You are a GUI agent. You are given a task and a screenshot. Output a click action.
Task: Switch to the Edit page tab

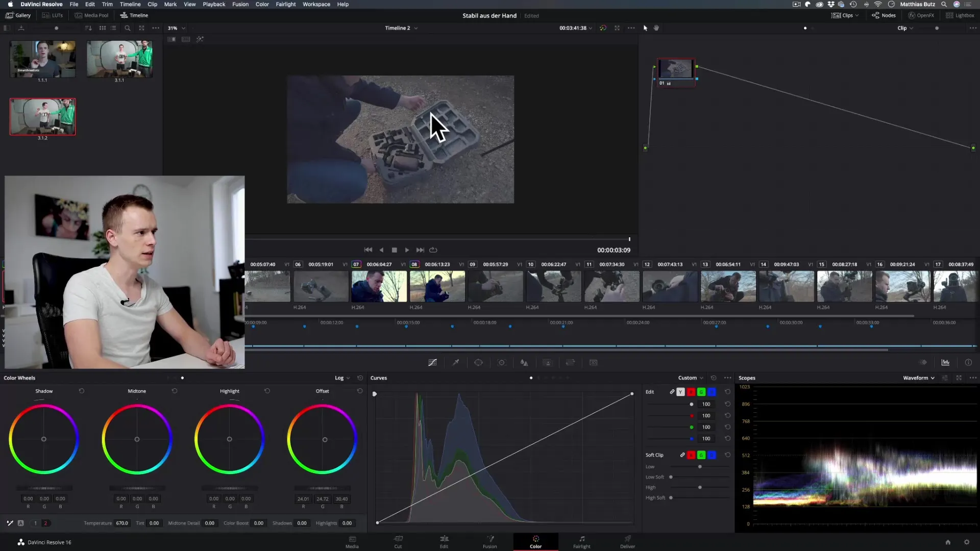444,542
